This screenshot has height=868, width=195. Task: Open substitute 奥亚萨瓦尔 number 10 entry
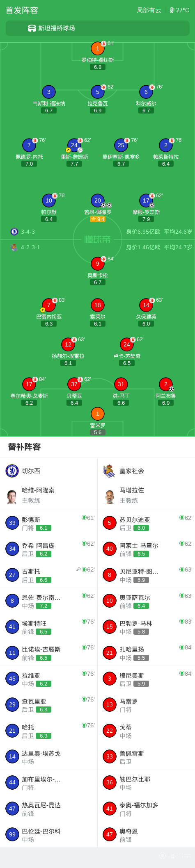coord(146,601)
